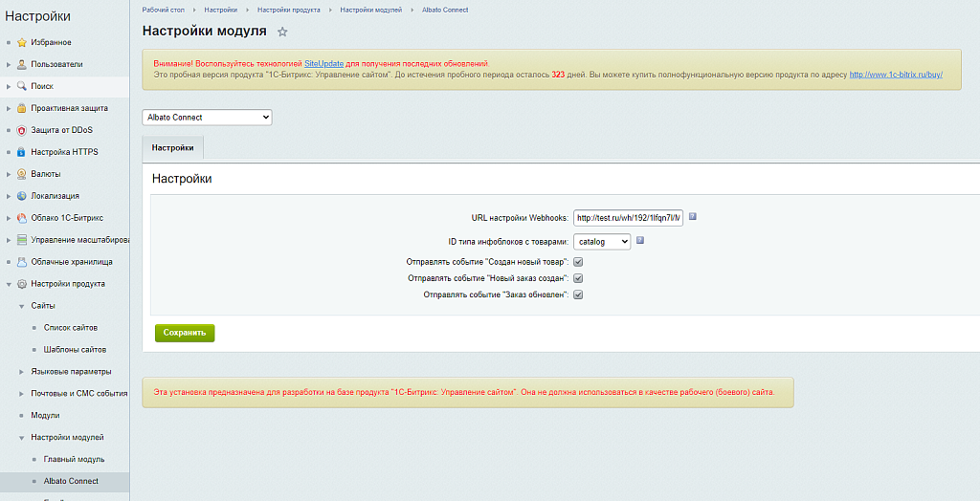This screenshot has width=980, height=501.
Task: Follow the SiteUpdate link in the warning
Action: click(x=323, y=62)
